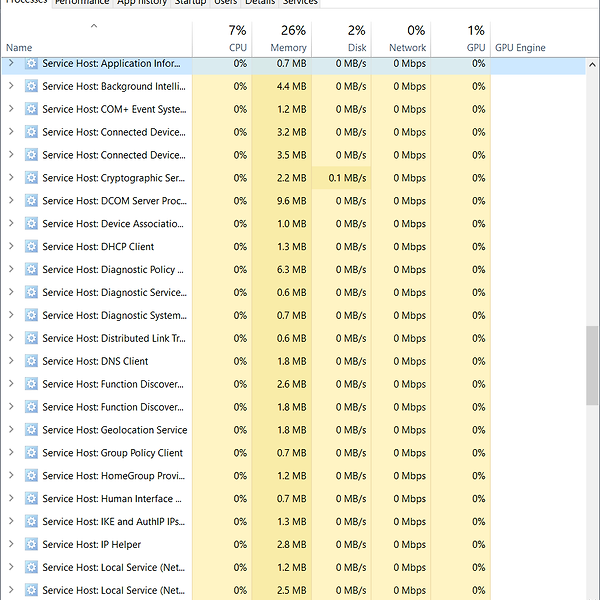Sort by the Memory column header
This screenshot has height=600, width=600.
pos(282,39)
